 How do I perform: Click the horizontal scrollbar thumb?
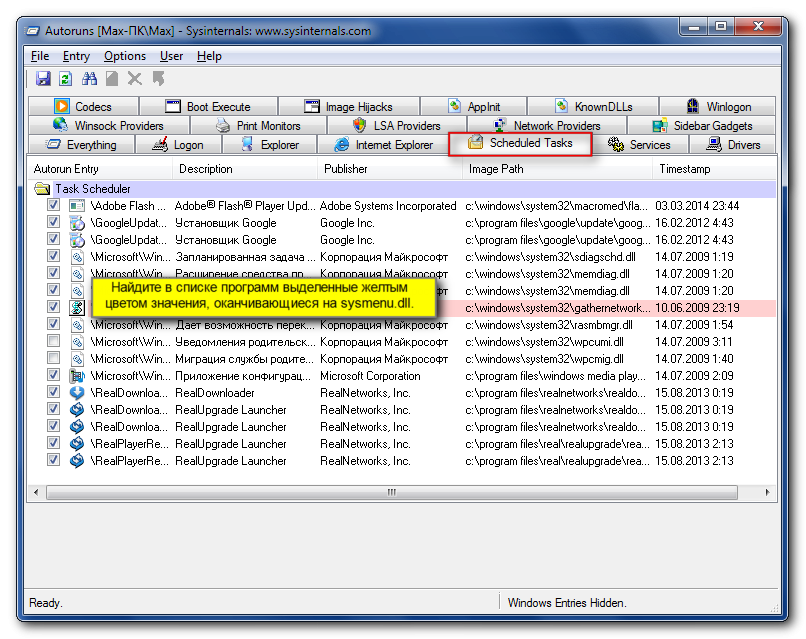tap(392, 492)
